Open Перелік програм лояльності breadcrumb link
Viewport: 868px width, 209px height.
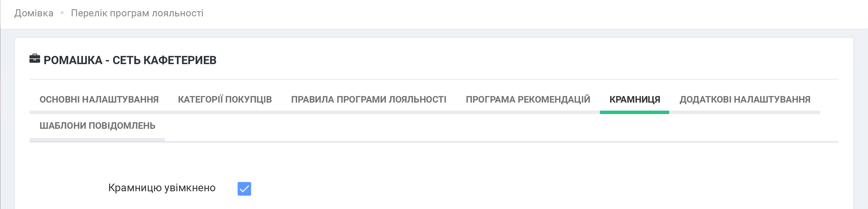[x=137, y=13]
